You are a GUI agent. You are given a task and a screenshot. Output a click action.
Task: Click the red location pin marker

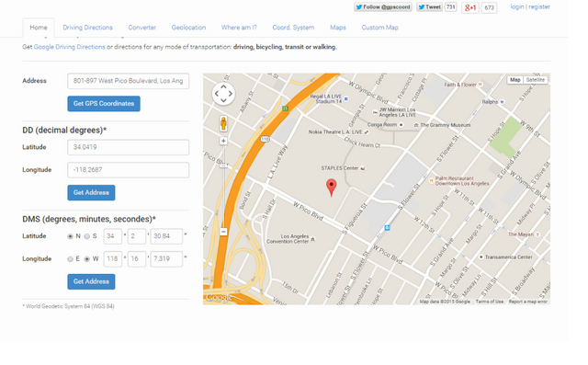(331, 188)
